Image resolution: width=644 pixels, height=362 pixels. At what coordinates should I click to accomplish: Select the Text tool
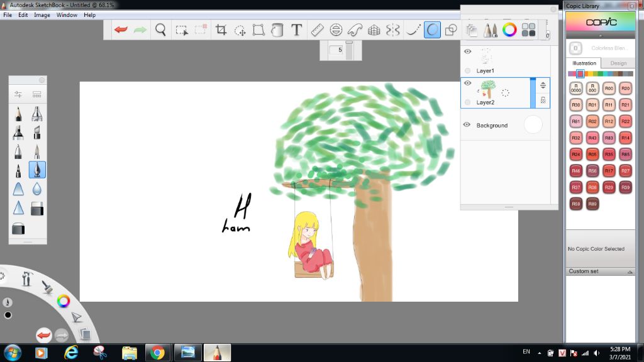tap(296, 30)
